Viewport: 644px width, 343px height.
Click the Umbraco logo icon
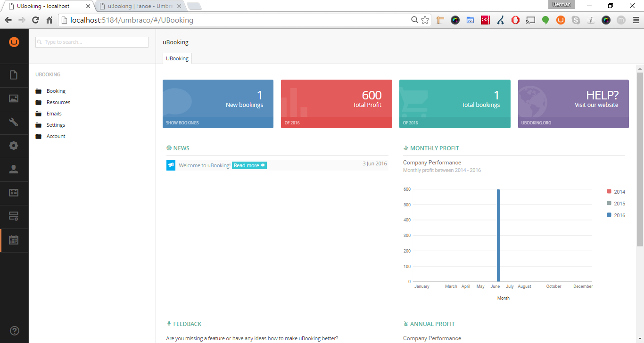14,42
